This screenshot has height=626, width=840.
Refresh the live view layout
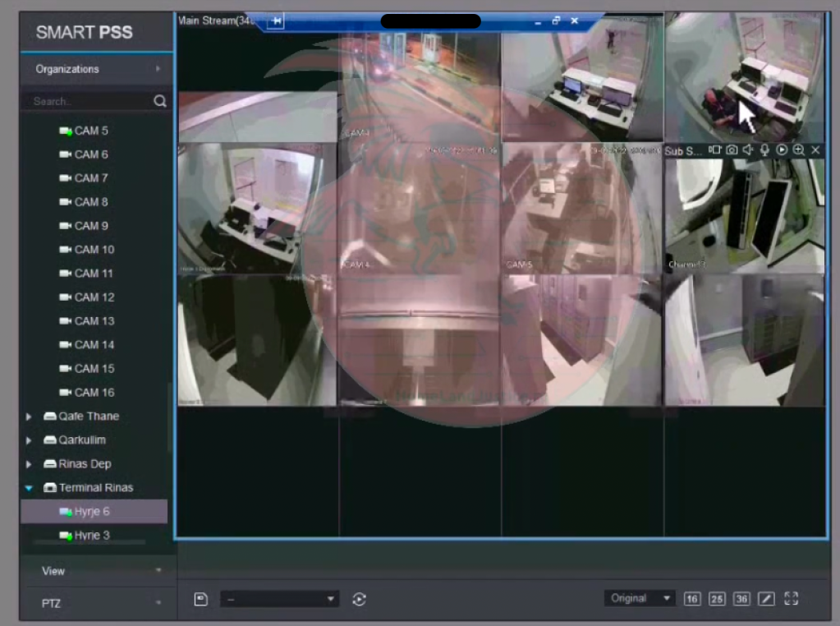click(x=359, y=599)
